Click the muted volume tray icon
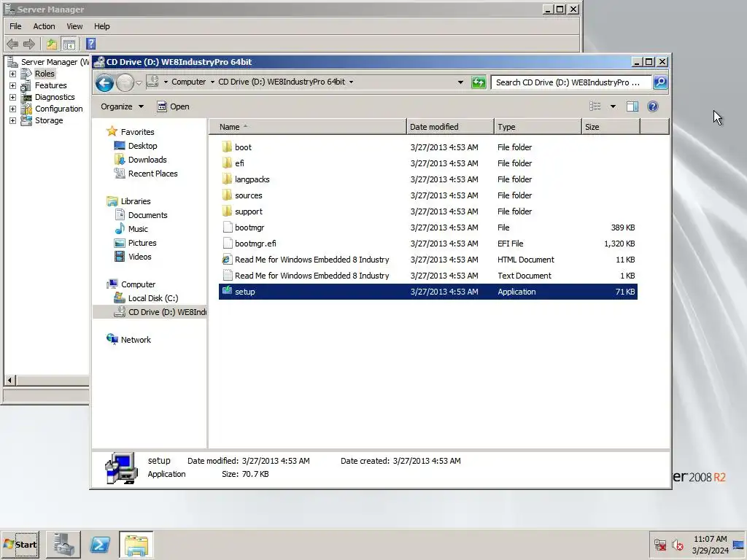This screenshot has height=560, width=747. click(678, 545)
